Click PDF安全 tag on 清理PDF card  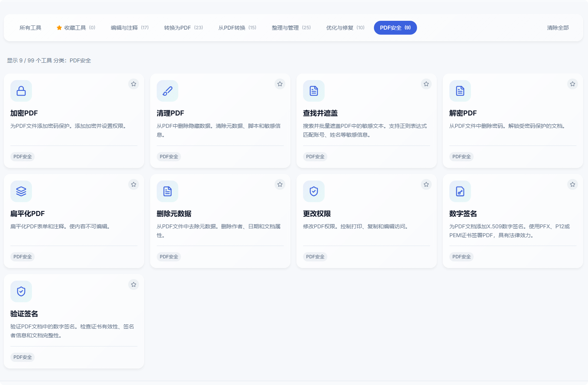point(169,157)
